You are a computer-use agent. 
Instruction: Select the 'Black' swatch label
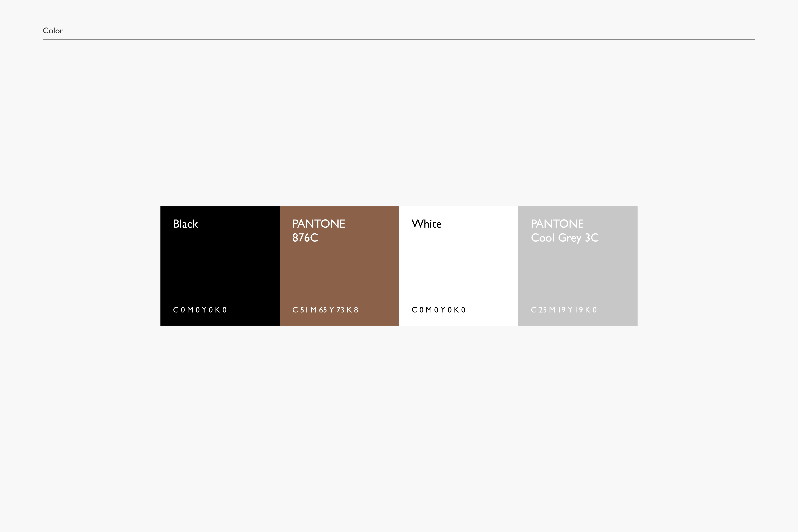186,224
